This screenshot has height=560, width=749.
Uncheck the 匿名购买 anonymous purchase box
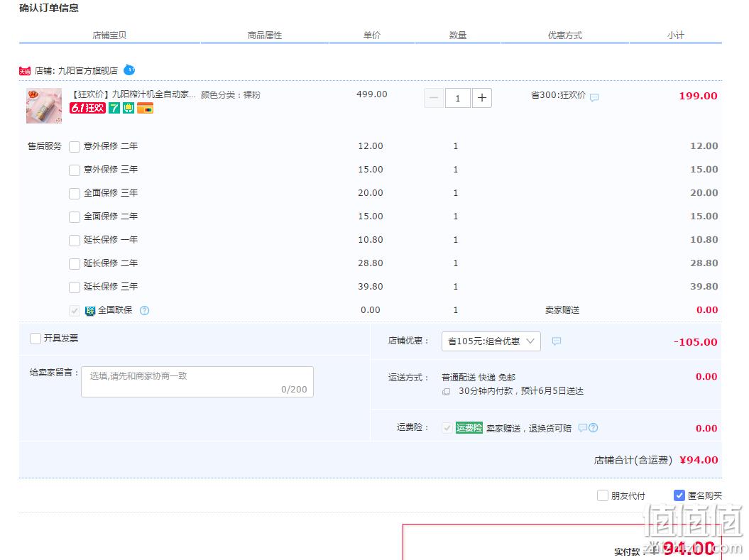pyautogui.click(x=679, y=495)
